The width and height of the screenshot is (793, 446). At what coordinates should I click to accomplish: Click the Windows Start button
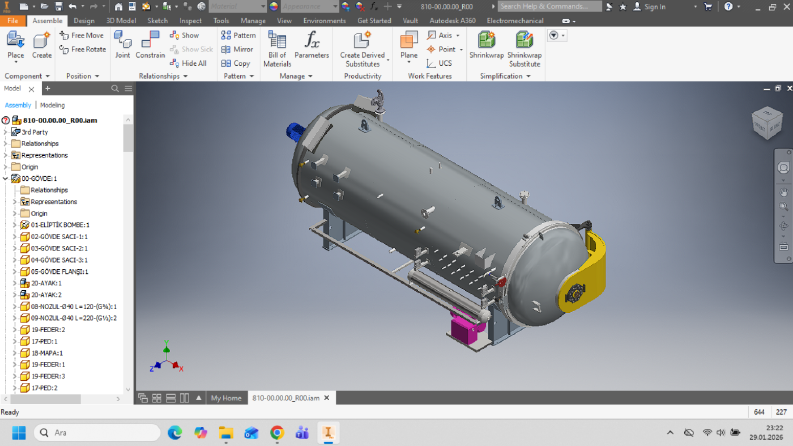pos(19,433)
